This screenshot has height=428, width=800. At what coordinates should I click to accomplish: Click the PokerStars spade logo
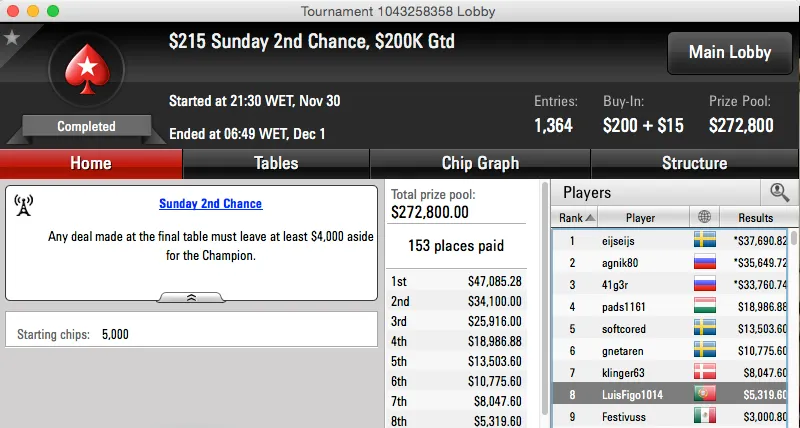pos(86,72)
